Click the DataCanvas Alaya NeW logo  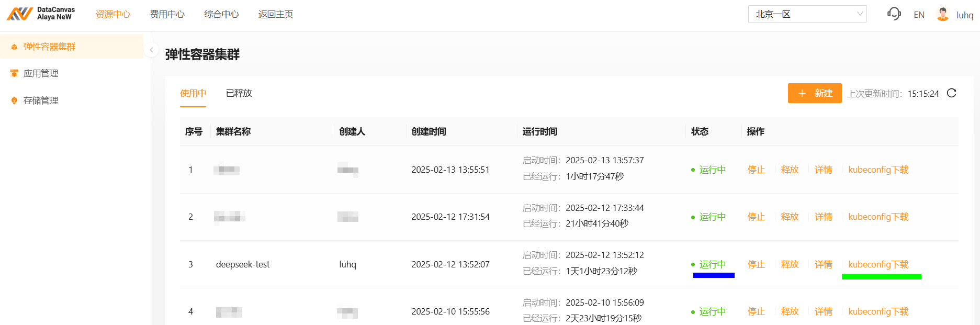click(x=41, y=14)
